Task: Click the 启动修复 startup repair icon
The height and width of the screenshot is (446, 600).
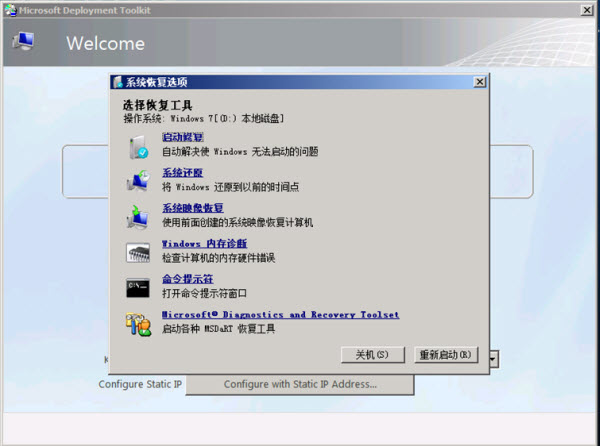Action: coord(138,147)
